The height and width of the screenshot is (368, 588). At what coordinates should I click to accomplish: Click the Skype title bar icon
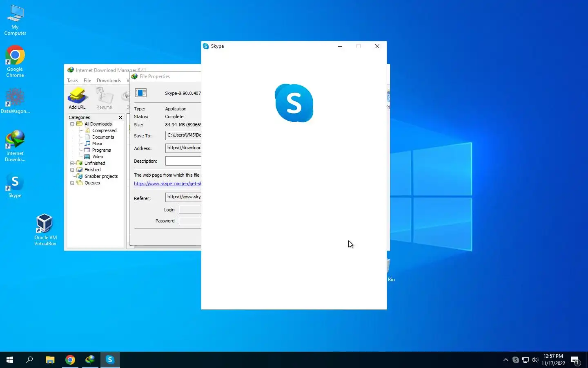[x=206, y=46]
